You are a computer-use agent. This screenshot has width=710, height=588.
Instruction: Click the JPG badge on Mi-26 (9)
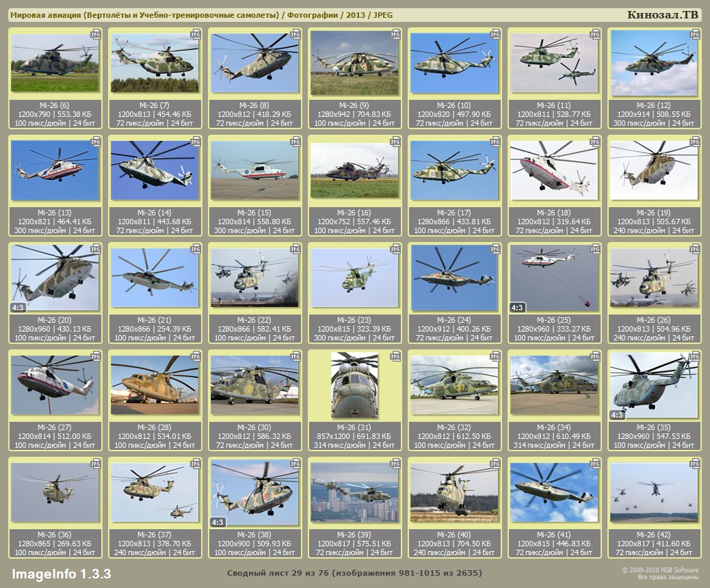click(x=395, y=34)
